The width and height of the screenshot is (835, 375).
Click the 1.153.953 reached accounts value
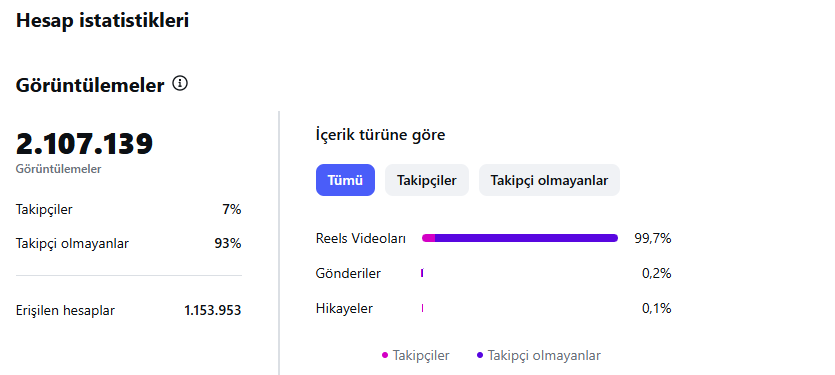point(213,311)
